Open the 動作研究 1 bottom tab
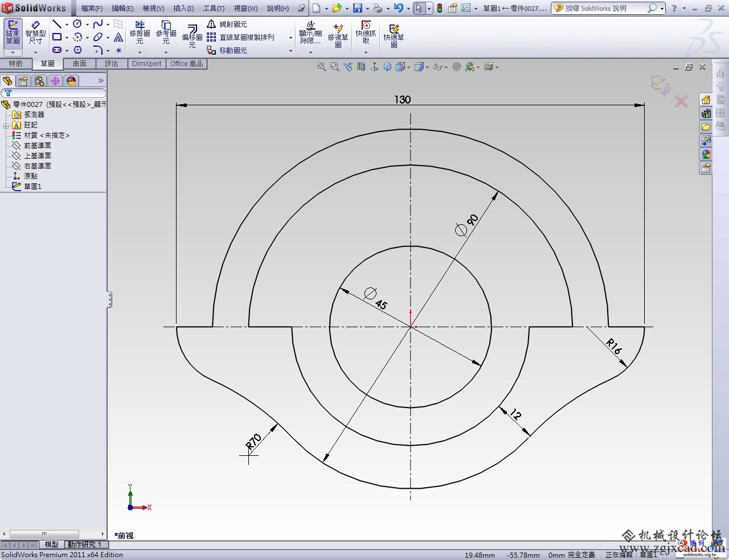The height and width of the screenshot is (560, 729). pos(85,545)
